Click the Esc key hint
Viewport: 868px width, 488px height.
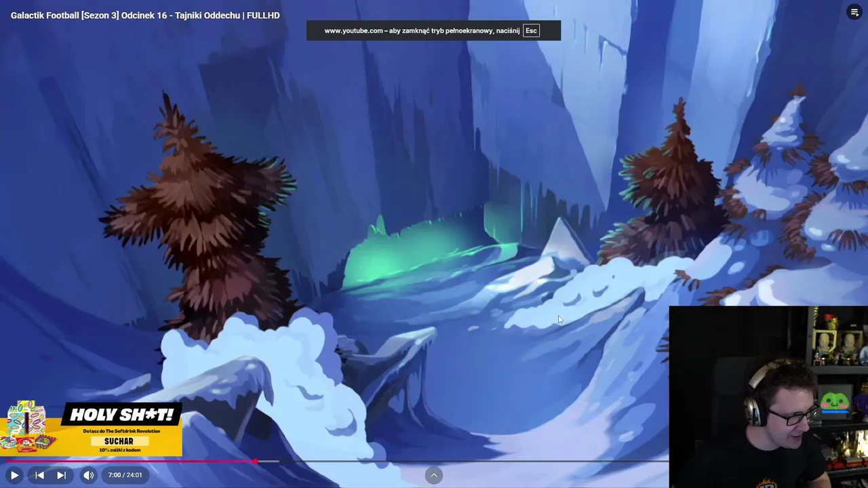[x=531, y=30]
